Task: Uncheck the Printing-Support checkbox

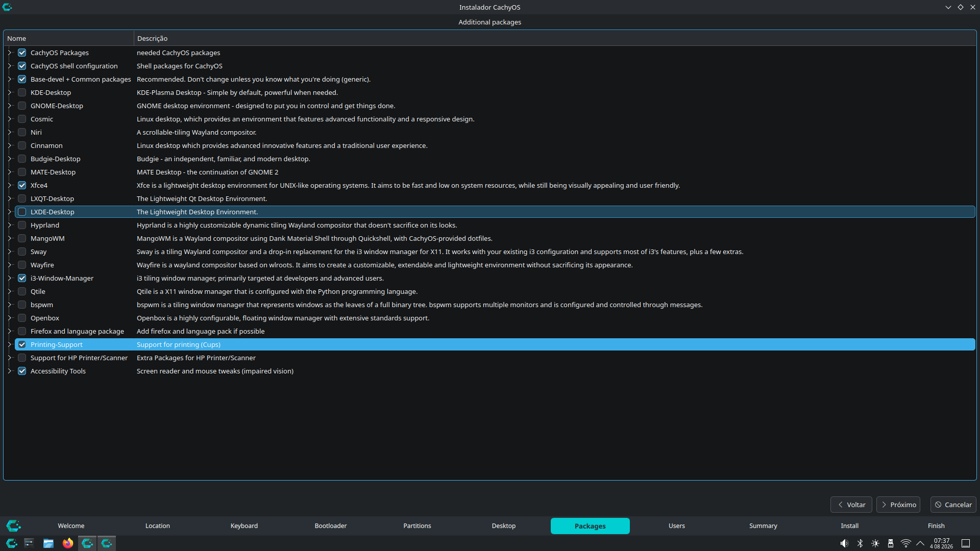Action: point(22,344)
